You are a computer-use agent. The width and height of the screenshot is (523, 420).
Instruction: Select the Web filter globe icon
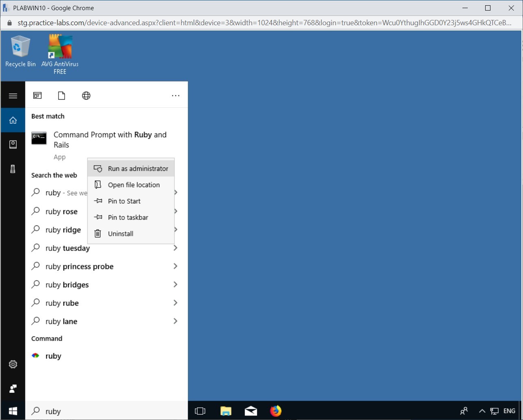86,96
